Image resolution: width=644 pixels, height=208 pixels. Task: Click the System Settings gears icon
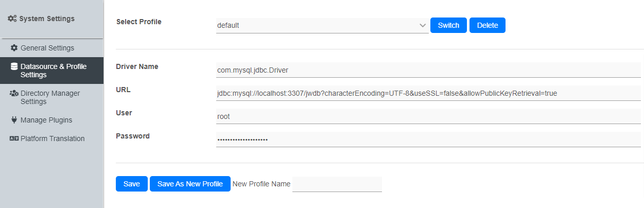tap(12, 19)
